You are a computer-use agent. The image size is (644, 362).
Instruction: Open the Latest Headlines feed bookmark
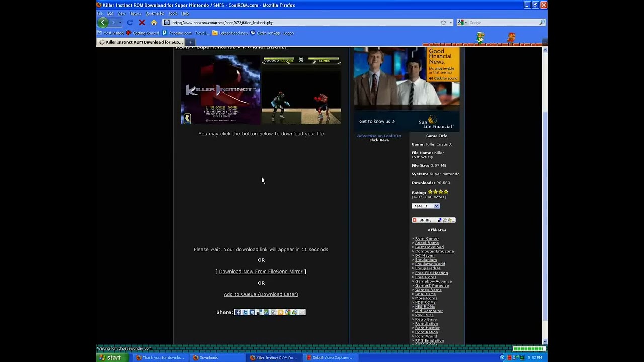click(x=230, y=33)
